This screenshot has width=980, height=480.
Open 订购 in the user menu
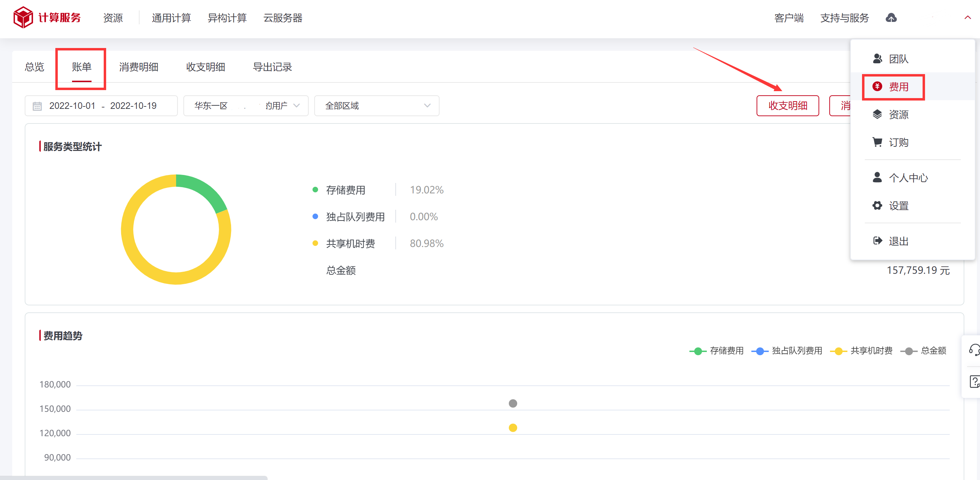[x=912, y=142]
